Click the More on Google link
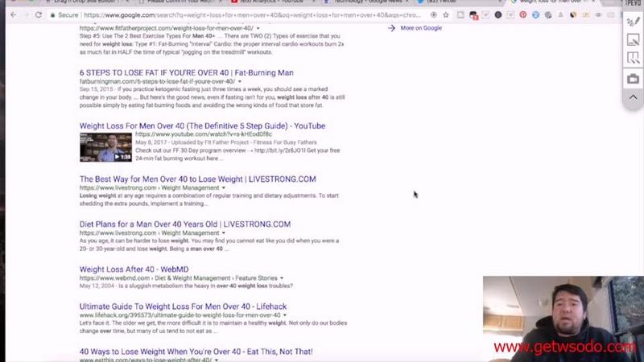Viewport: 644px width, 362px height. (421, 28)
